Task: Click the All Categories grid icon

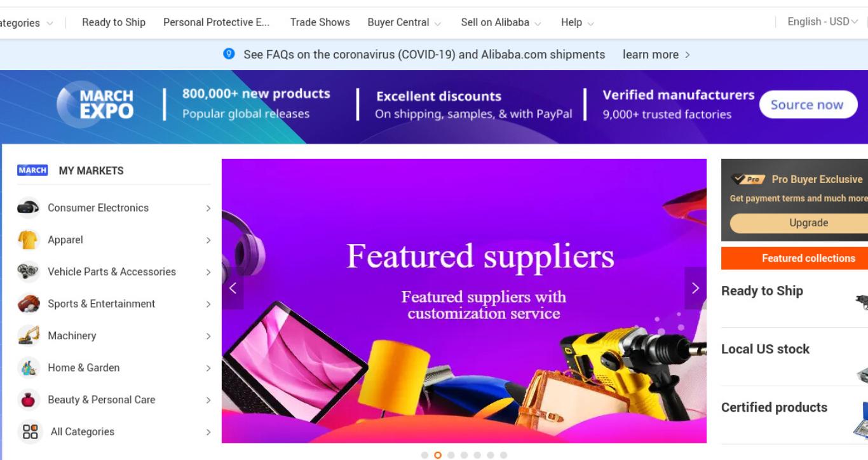Action: pyautogui.click(x=30, y=432)
